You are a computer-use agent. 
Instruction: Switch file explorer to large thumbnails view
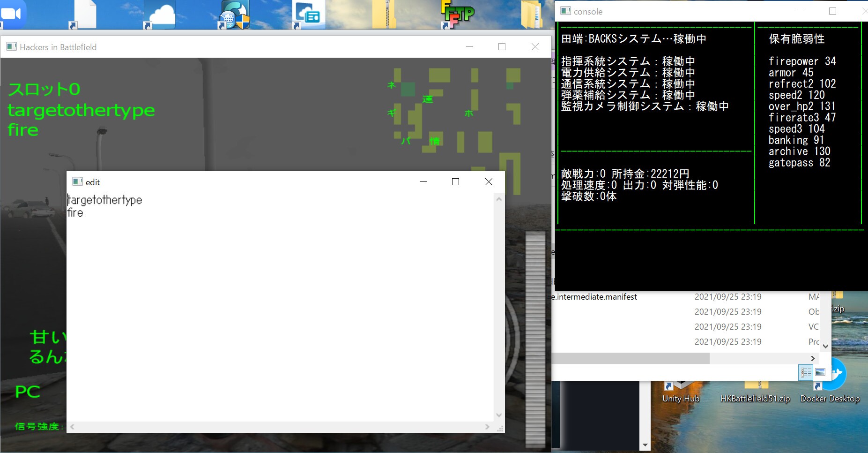pos(820,372)
